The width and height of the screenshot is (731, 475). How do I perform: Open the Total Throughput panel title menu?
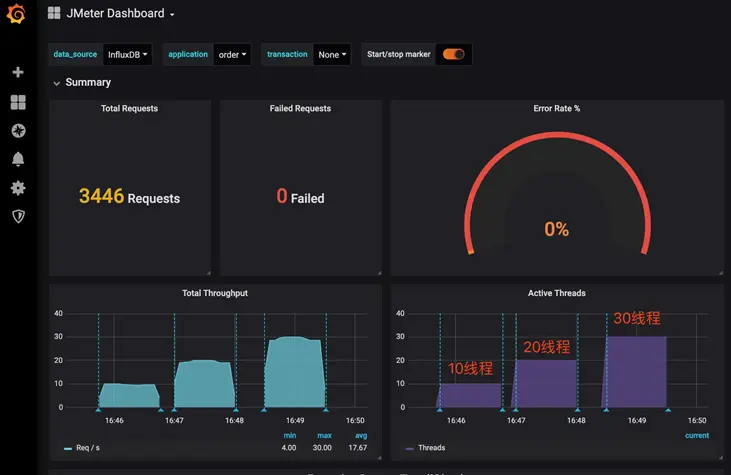(x=215, y=293)
